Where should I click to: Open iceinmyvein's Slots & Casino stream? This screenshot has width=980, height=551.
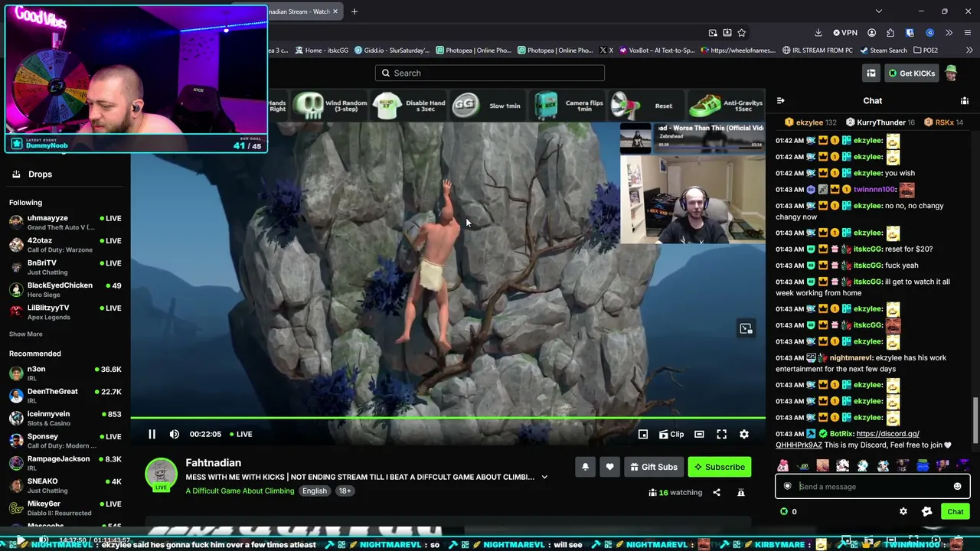[x=65, y=418]
